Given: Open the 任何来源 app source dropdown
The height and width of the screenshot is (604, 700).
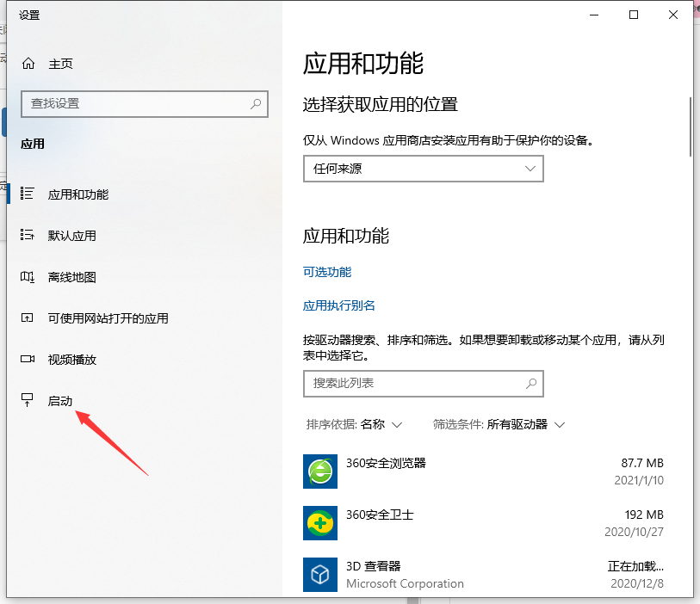Looking at the screenshot, I should (423, 169).
